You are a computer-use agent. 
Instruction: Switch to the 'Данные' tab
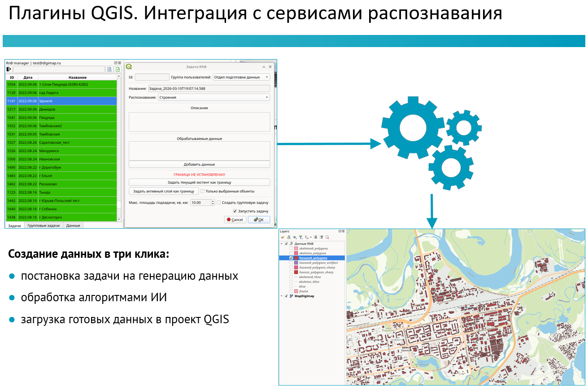click(73, 225)
